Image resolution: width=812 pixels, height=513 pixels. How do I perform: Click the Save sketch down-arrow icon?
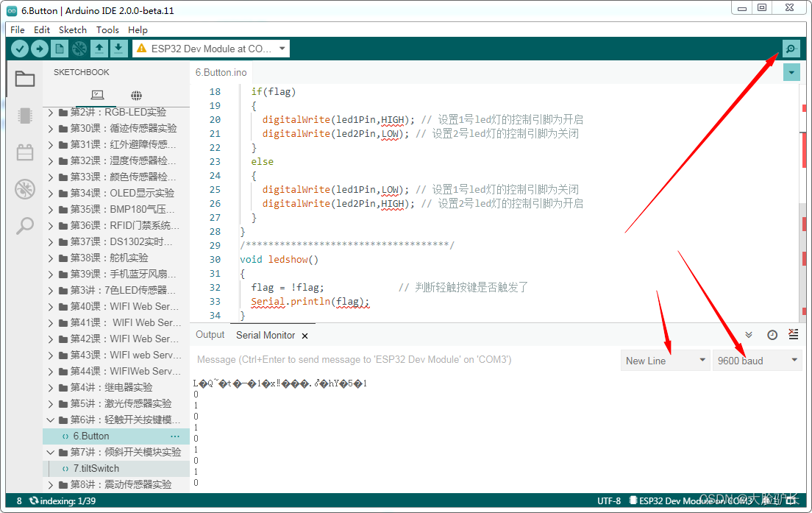point(118,49)
